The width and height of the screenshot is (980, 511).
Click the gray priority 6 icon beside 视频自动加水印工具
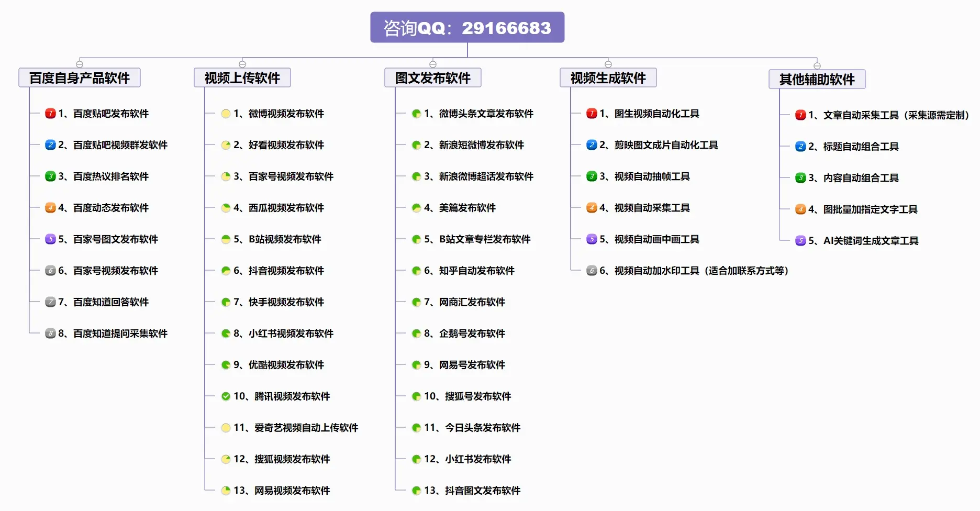point(592,271)
